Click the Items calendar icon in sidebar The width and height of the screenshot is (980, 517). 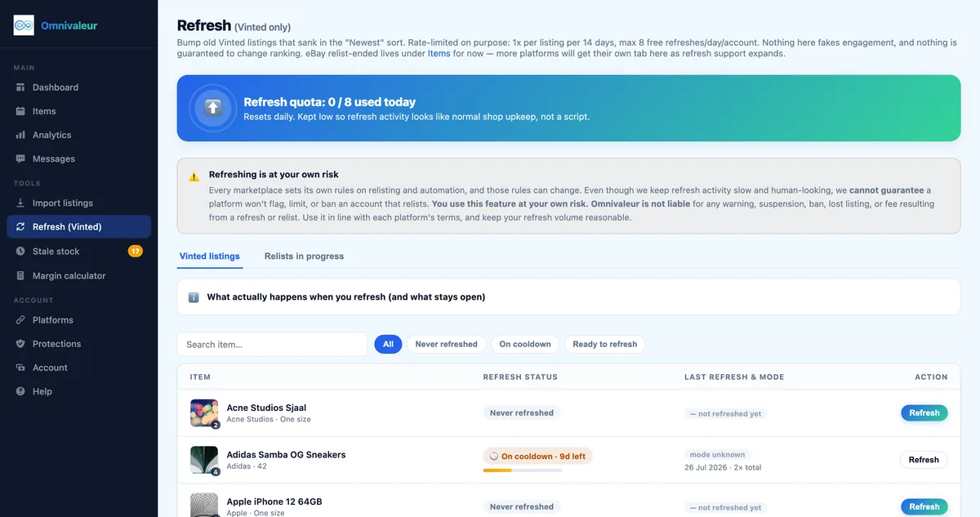pos(20,111)
